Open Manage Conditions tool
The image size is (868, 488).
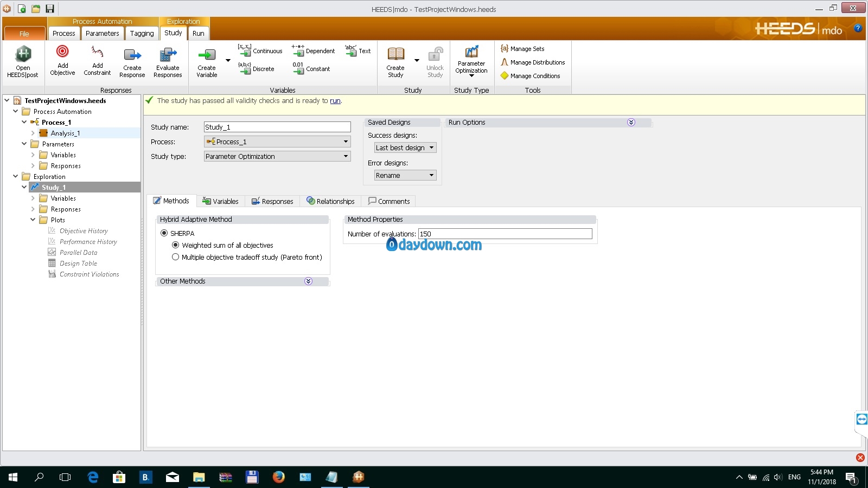point(530,76)
